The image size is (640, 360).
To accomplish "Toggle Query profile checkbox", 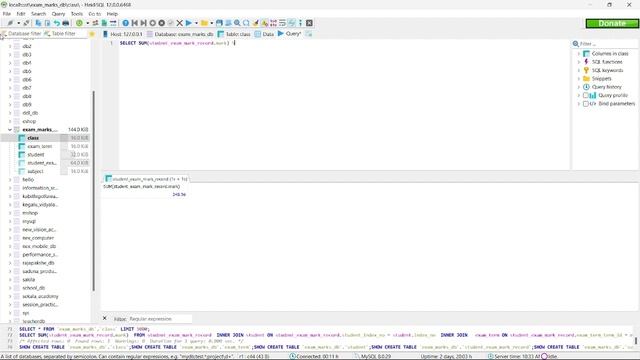I will pos(586,95).
